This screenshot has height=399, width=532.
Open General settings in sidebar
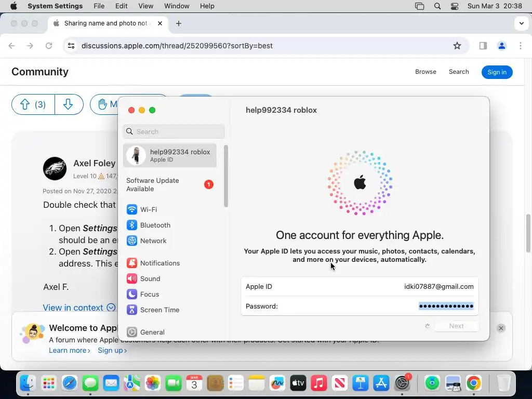click(145, 332)
